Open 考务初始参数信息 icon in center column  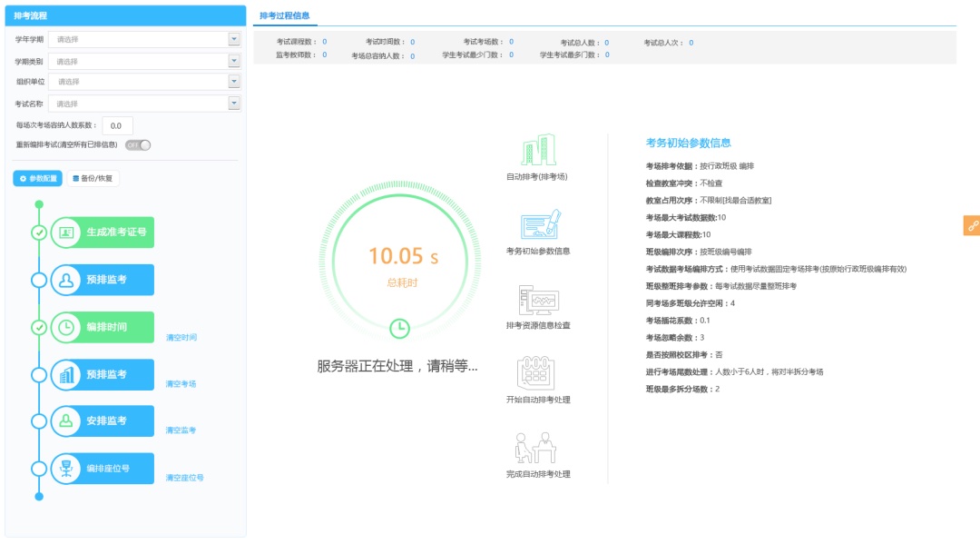[x=537, y=225]
